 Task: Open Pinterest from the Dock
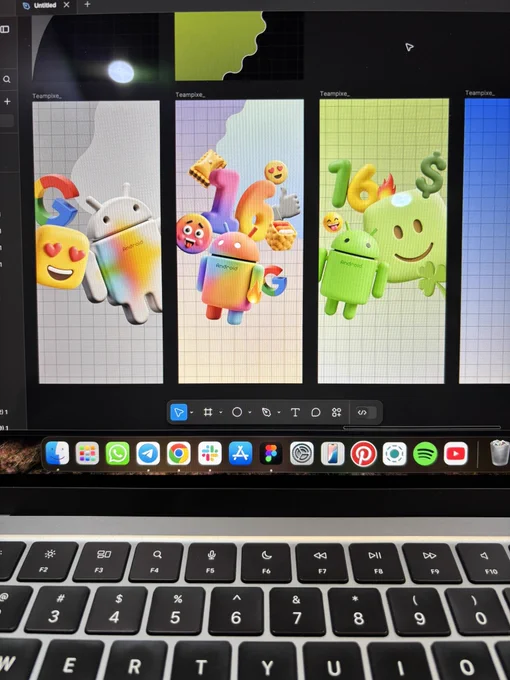(363, 454)
